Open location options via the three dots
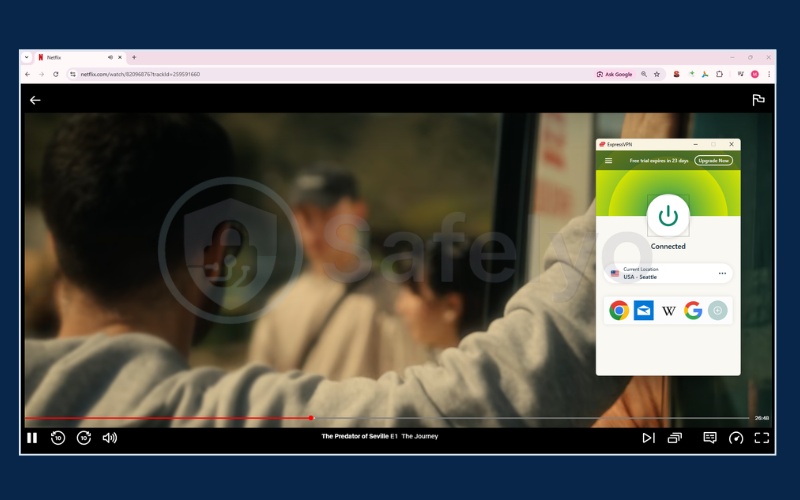800x500 pixels. 722,273
